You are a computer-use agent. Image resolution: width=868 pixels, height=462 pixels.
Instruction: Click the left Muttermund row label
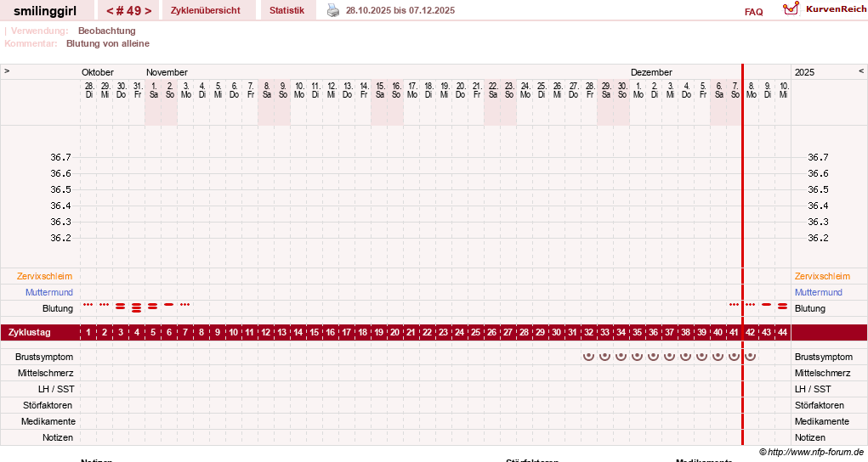click(x=49, y=292)
